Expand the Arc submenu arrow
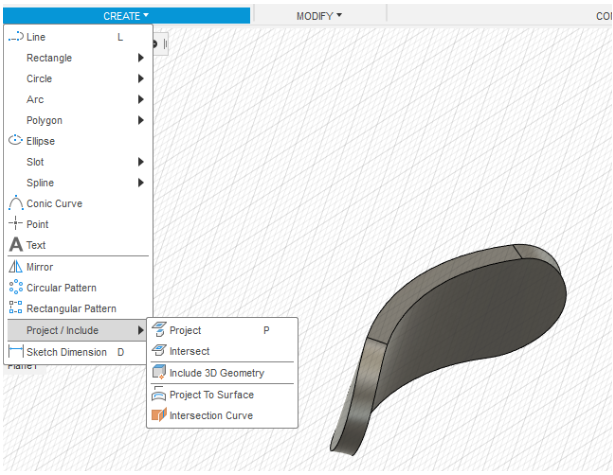This screenshot has width=613, height=475. pos(141,99)
